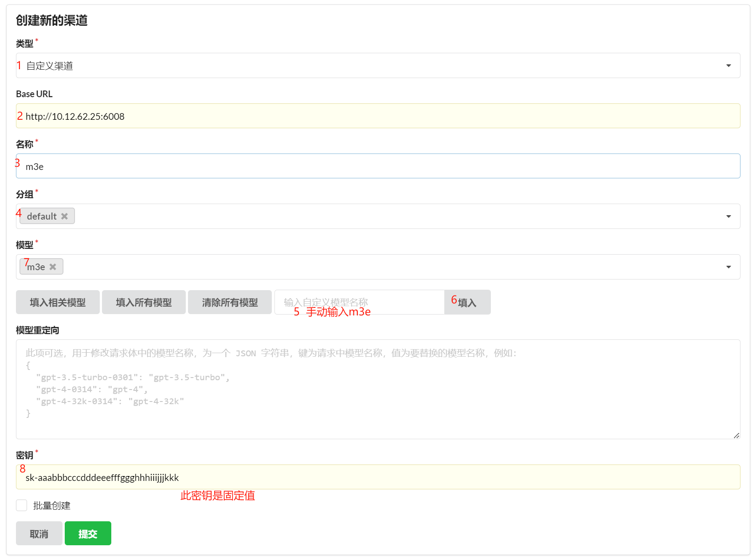Click the 创建新的渠道 heading
The height and width of the screenshot is (559, 756).
click(x=52, y=20)
